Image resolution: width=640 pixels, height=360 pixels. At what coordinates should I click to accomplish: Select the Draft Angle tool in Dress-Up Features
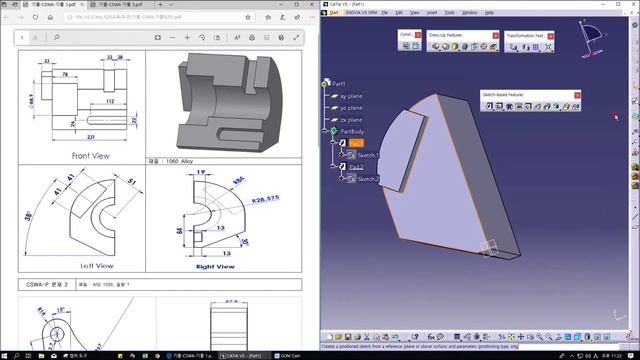[x=455, y=47]
